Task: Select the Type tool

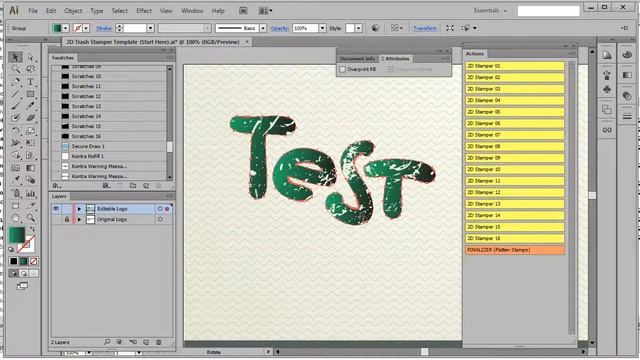Action: pyautogui.click(x=31, y=82)
